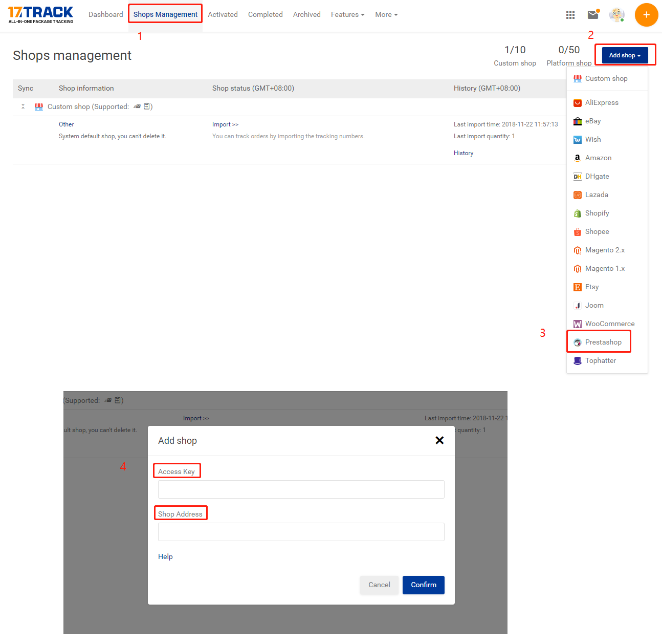Click the Prestashop icon in dropdown
662x644 pixels.
point(578,342)
